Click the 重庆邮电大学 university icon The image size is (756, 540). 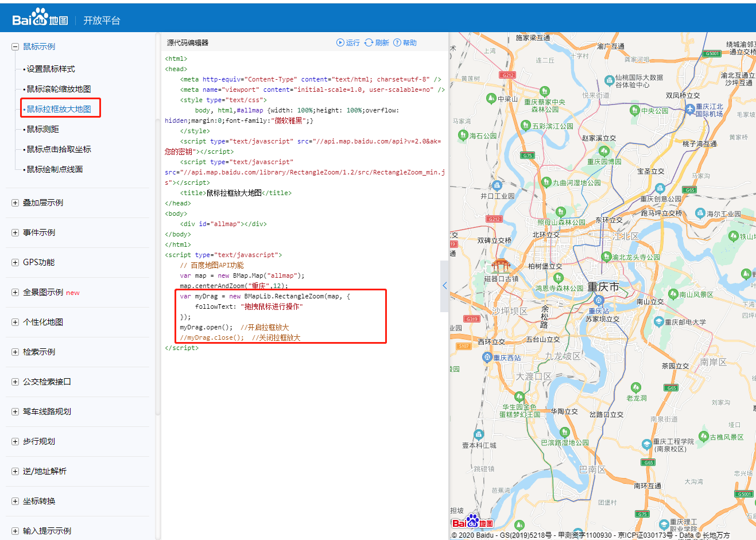pos(659,322)
